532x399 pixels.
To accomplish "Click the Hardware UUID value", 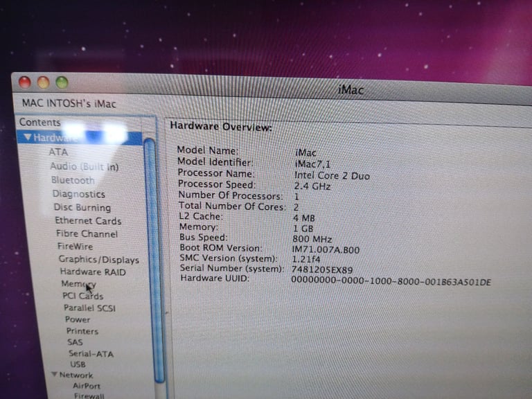I will tap(391, 281).
